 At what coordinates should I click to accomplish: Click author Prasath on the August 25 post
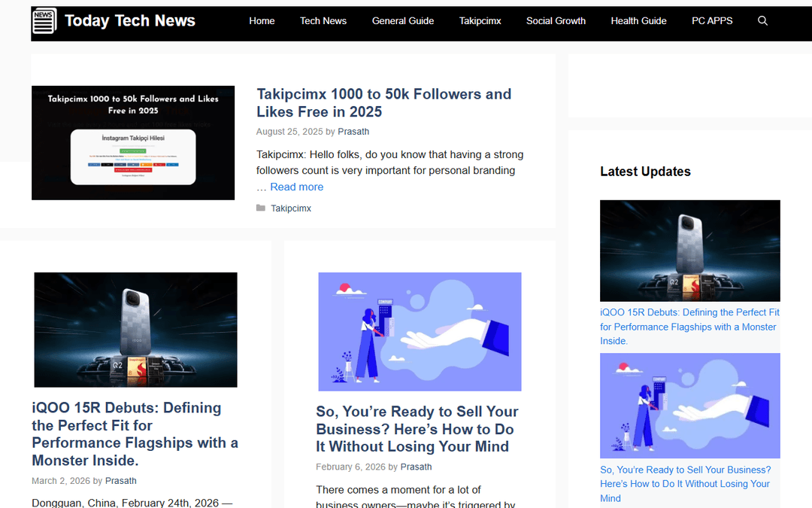(353, 132)
